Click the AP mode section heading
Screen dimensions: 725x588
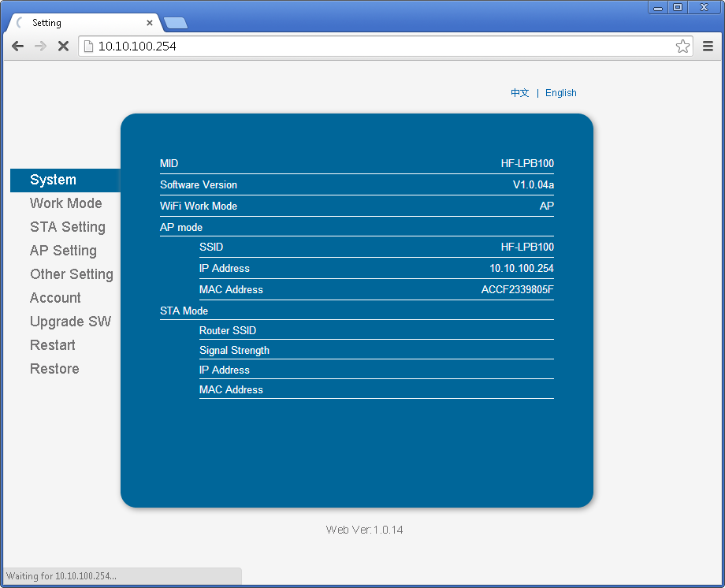pyautogui.click(x=181, y=227)
